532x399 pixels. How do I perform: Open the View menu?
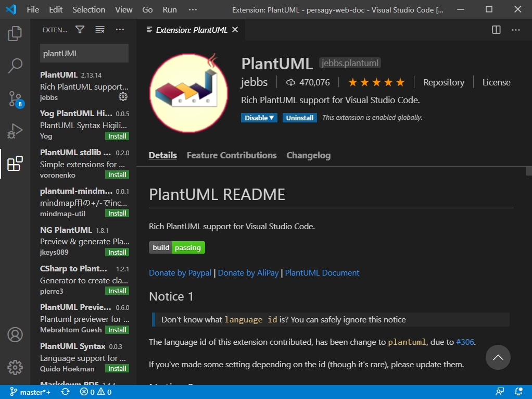tap(123, 9)
